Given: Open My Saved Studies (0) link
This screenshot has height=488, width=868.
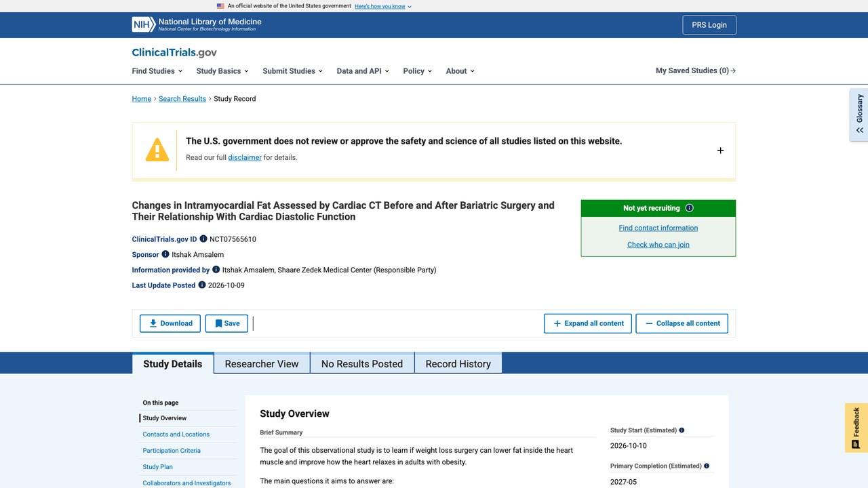Looking at the screenshot, I should pyautogui.click(x=696, y=70).
